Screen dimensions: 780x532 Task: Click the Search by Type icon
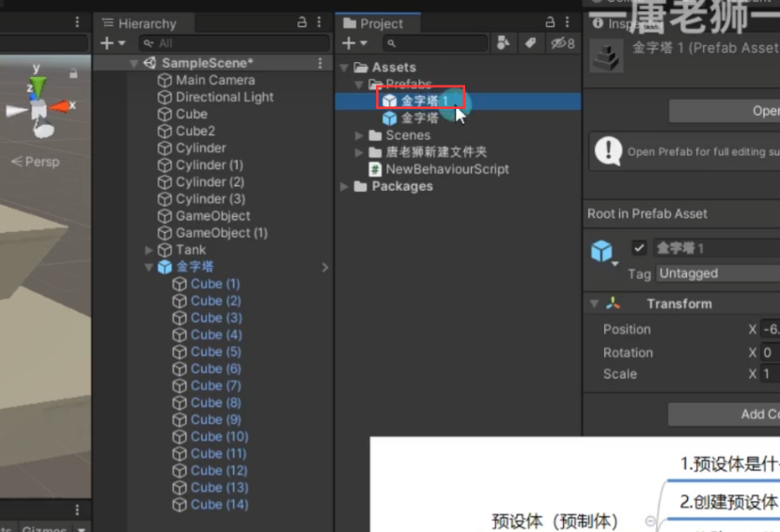point(503,43)
